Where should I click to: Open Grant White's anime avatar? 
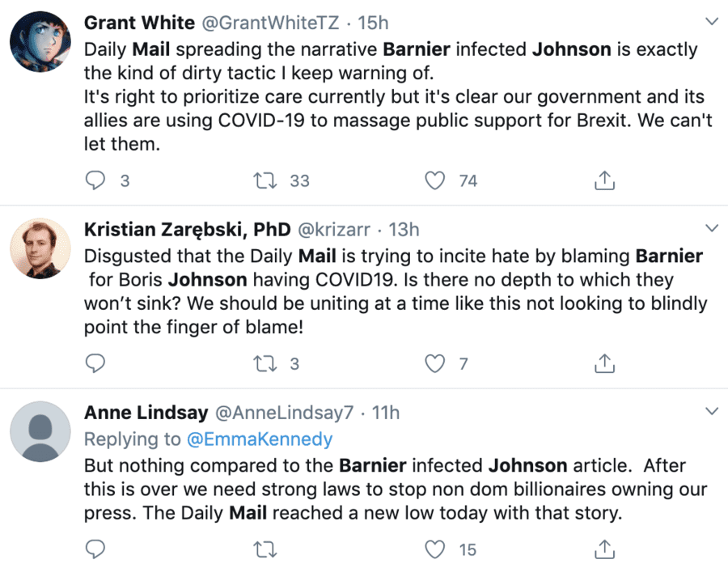point(40,40)
